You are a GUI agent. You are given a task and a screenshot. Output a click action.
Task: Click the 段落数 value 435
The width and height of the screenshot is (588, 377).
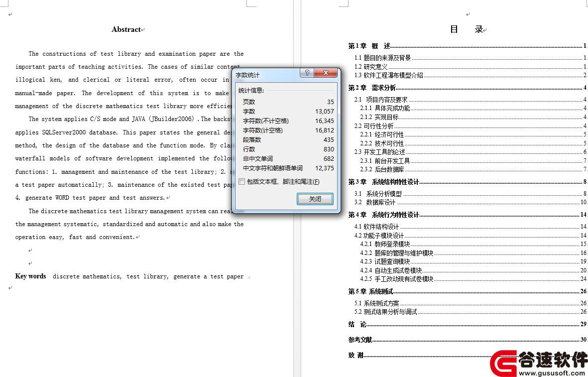coord(329,139)
